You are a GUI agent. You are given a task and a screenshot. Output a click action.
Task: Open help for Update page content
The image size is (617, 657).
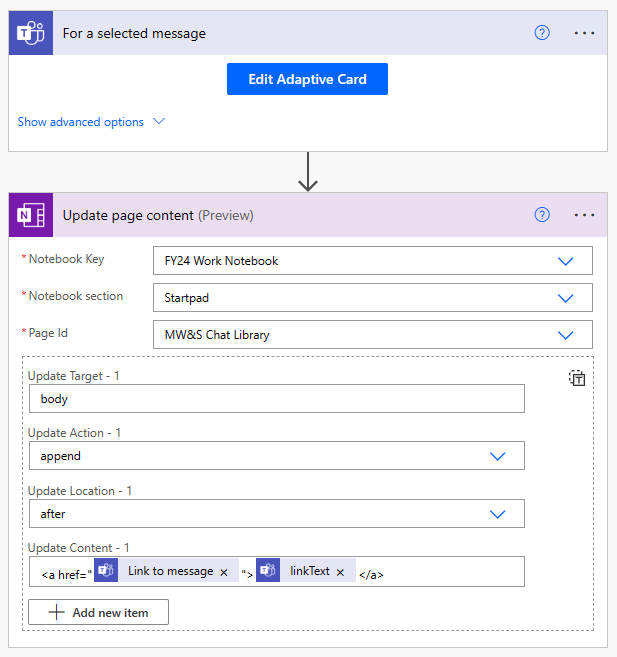(542, 215)
